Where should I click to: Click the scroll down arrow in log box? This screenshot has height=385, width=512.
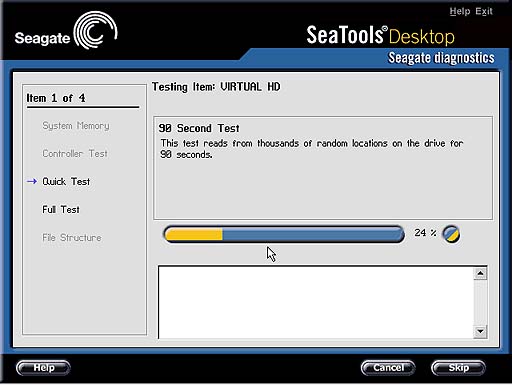click(x=480, y=331)
